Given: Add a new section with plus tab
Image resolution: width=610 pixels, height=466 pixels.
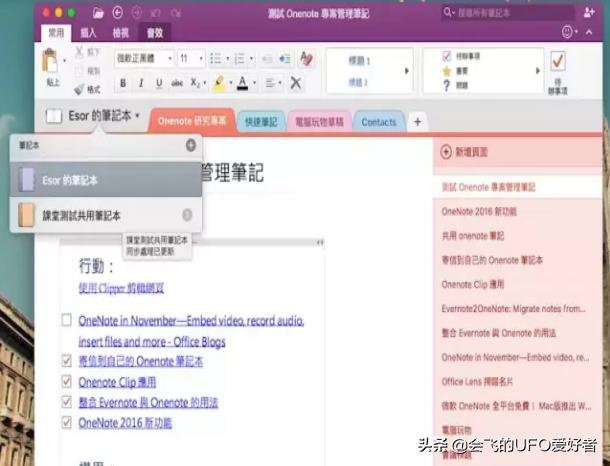Looking at the screenshot, I should pos(417,122).
